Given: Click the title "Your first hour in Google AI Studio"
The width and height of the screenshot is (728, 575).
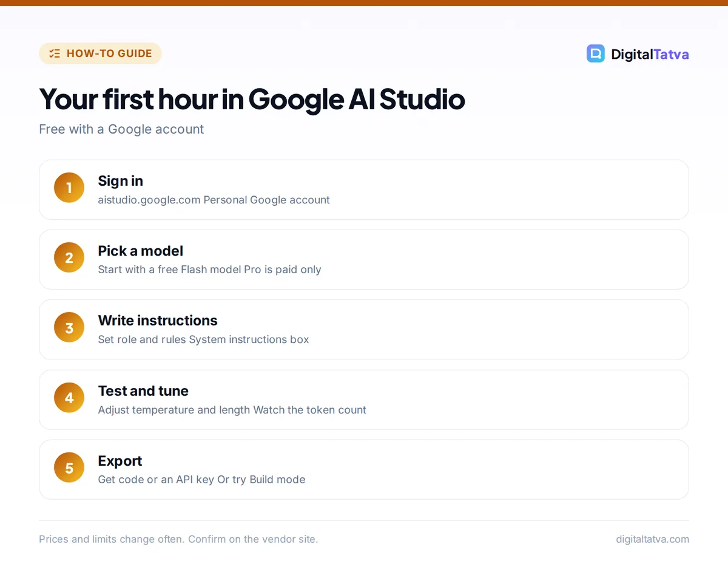Looking at the screenshot, I should point(252,99).
